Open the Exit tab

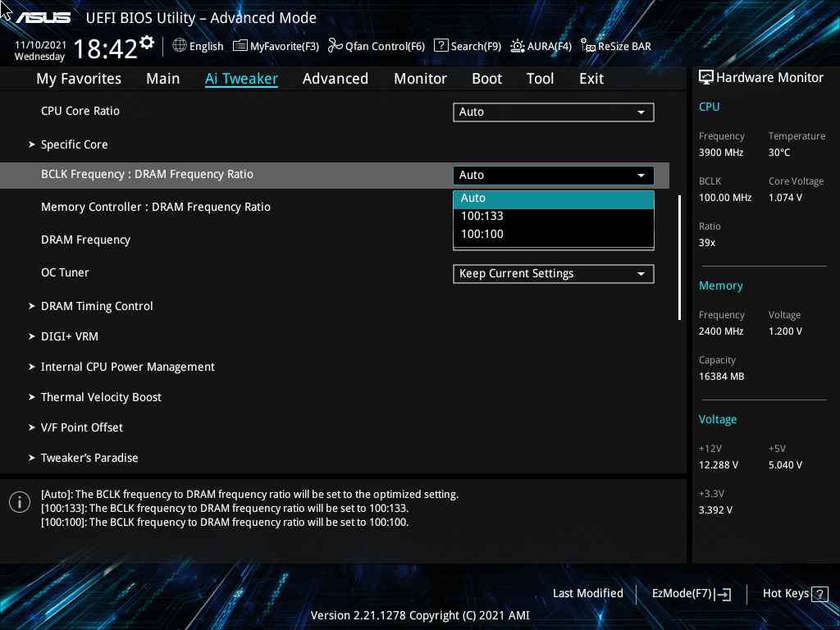click(x=591, y=79)
